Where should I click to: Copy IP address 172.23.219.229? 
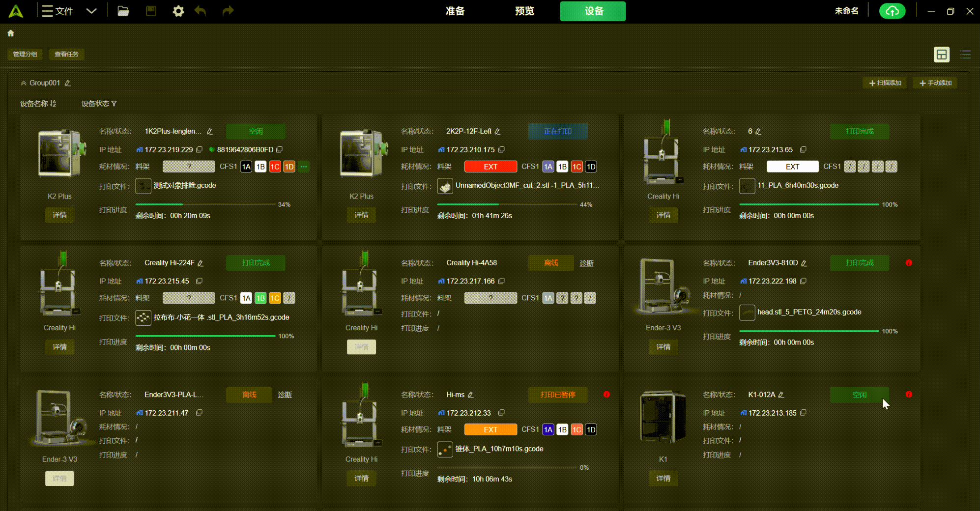pos(199,149)
